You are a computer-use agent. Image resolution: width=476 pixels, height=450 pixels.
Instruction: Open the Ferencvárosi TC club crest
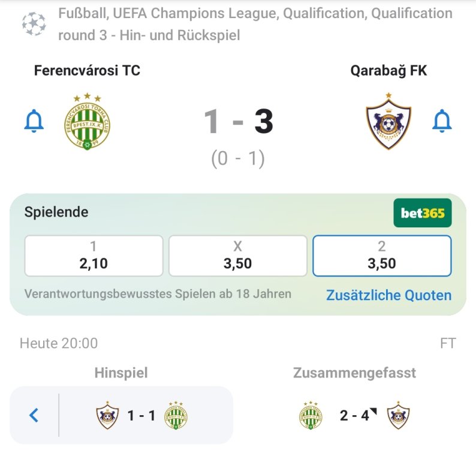tap(88, 122)
